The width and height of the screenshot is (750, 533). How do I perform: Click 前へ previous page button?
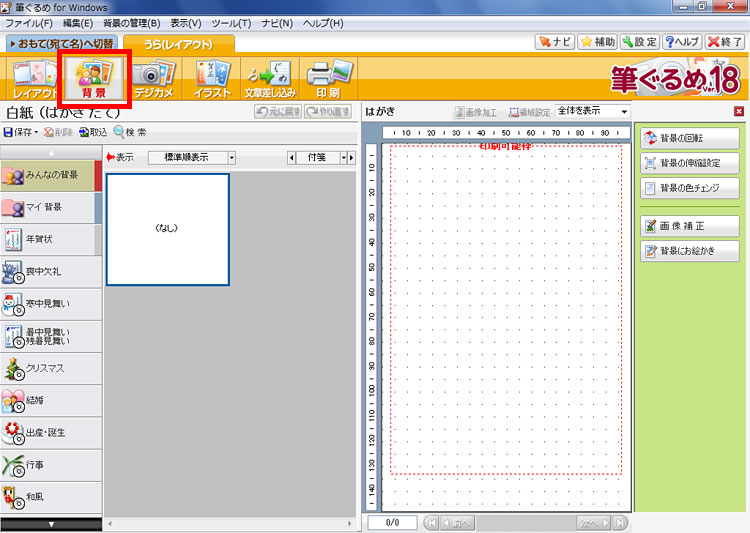(457, 522)
